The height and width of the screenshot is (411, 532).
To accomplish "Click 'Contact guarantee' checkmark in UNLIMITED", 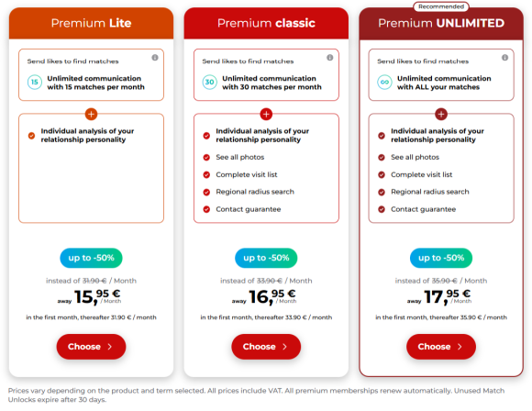I will (x=382, y=209).
